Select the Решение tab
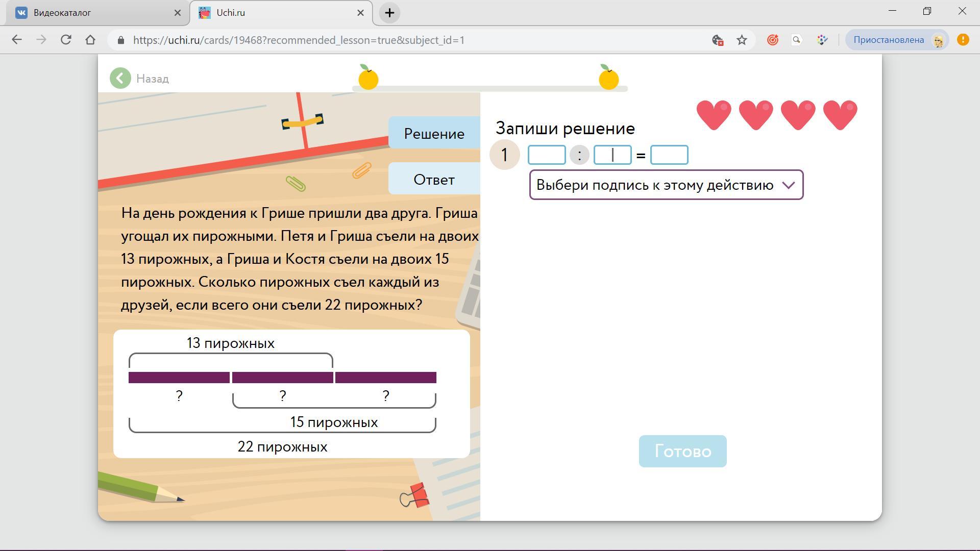Image resolution: width=980 pixels, height=551 pixels. 434,133
